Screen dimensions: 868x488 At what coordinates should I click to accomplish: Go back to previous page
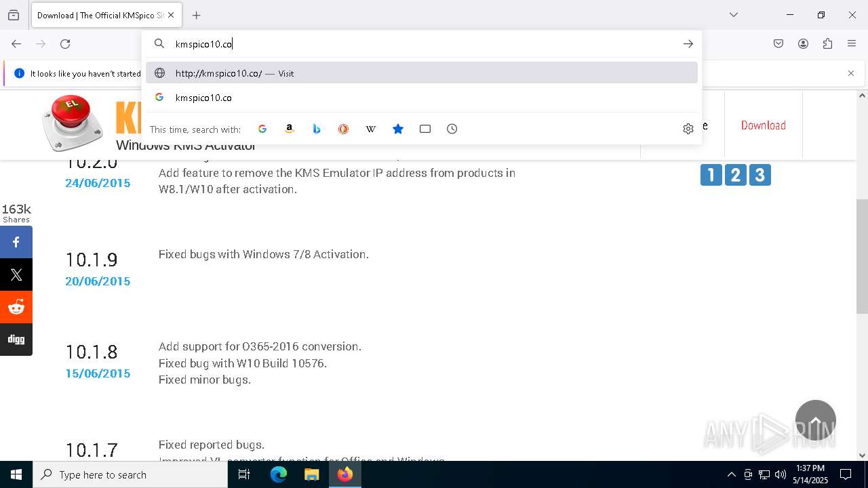tap(16, 43)
